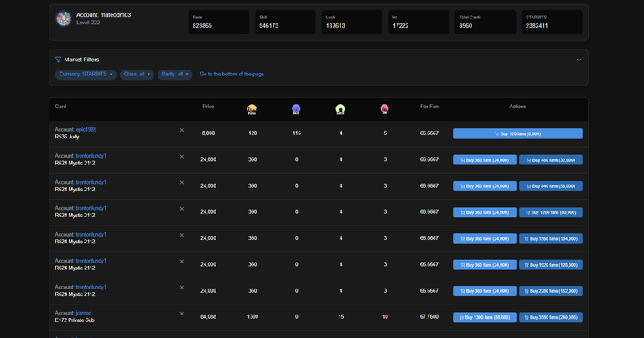Click the 67.7600 per-fan value
Viewport: 644px width, 338px height.
[x=429, y=317]
